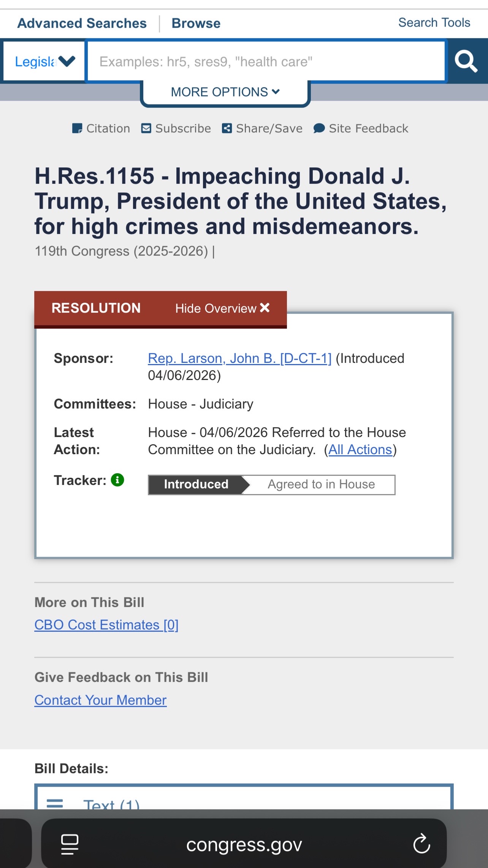Click the Introduced stage in the tracker
Image resolution: width=488 pixels, height=868 pixels.
(196, 484)
